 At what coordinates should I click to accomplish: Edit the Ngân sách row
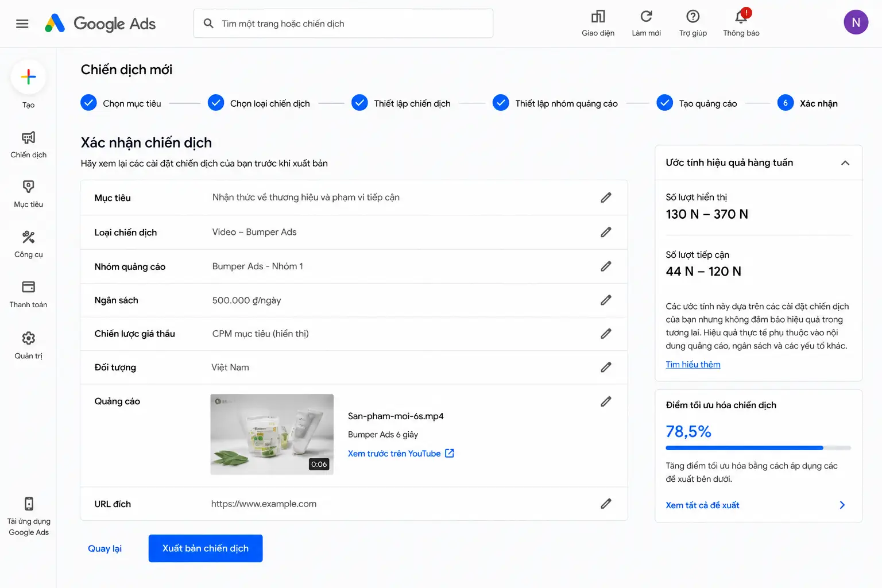point(606,300)
